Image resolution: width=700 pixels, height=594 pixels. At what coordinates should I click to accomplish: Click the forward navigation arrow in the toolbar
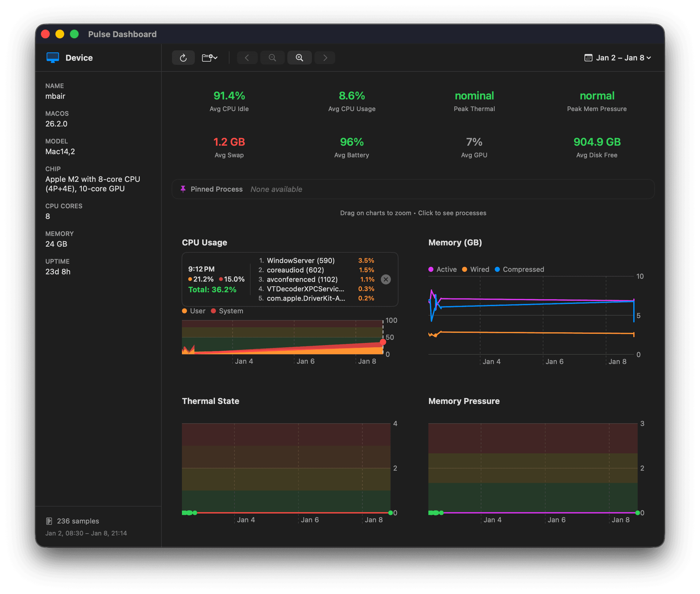point(324,58)
